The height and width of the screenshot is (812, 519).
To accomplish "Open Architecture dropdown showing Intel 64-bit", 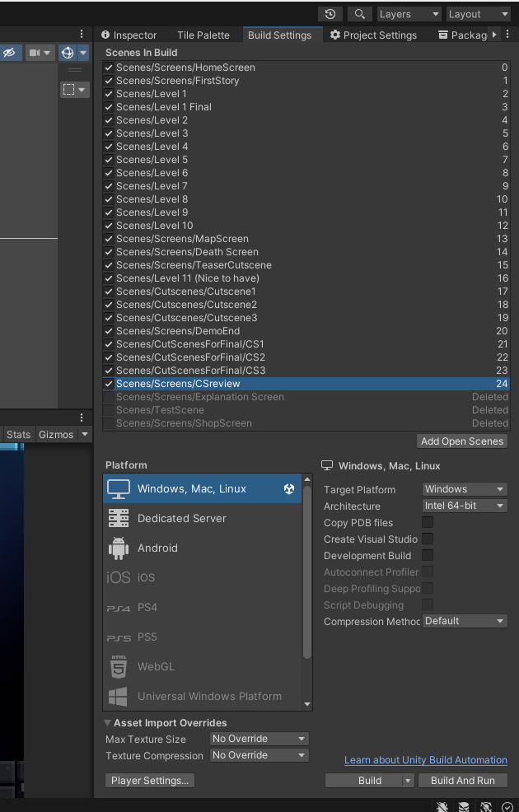I will pyautogui.click(x=465, y=506).
